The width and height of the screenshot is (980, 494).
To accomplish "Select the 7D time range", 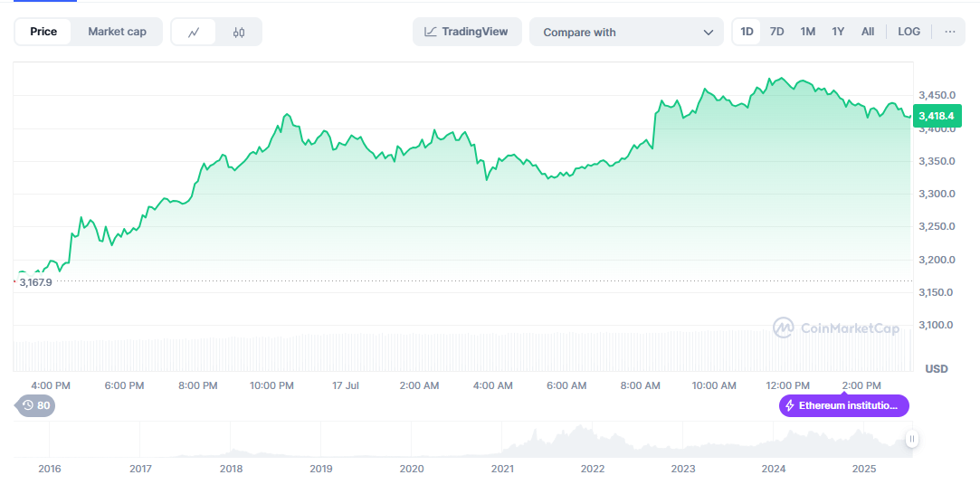I will coord(777,32).
